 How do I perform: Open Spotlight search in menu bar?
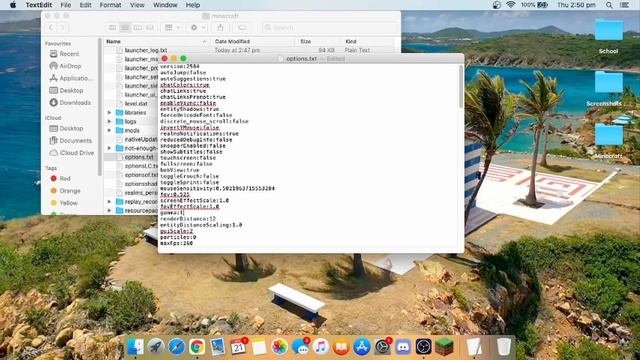tap(609, 5)
